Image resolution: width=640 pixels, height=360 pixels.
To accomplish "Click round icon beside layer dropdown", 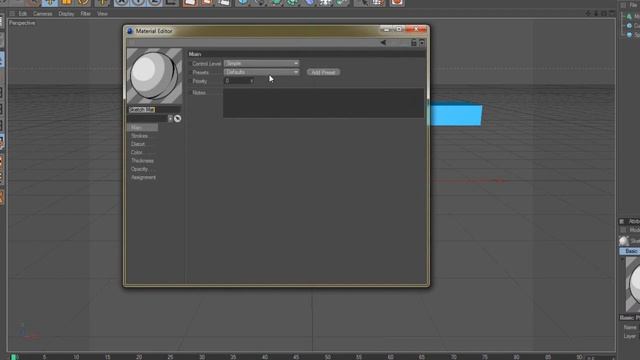I will click(x=178, y=119).
